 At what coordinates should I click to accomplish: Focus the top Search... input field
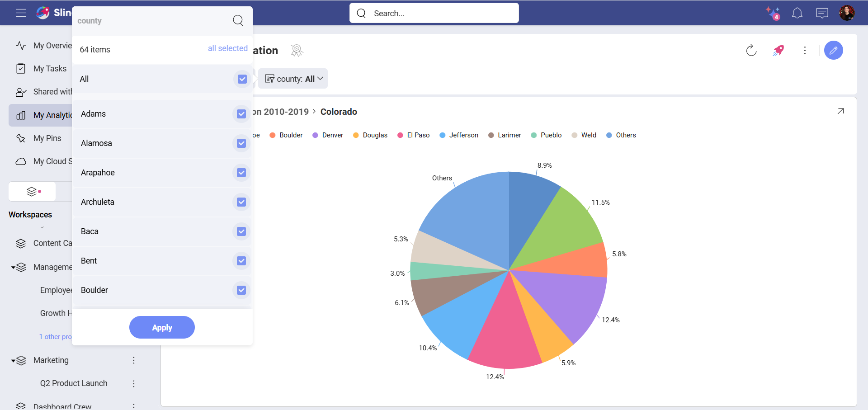click(x=434, y=13)
